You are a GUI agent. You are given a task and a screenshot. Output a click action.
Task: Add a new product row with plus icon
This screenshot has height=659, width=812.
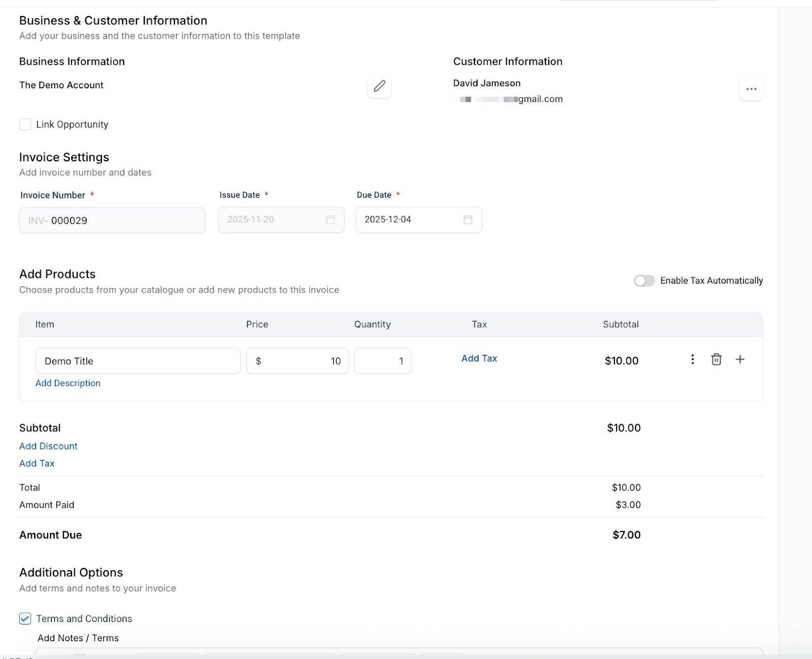[740, 360]
